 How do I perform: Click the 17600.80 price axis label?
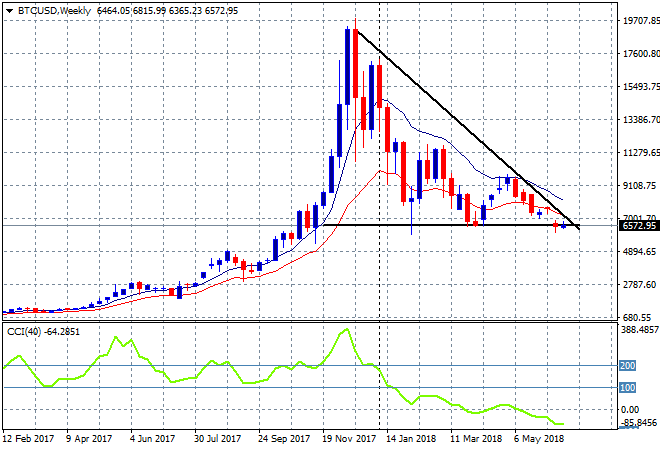pos(641,53)
